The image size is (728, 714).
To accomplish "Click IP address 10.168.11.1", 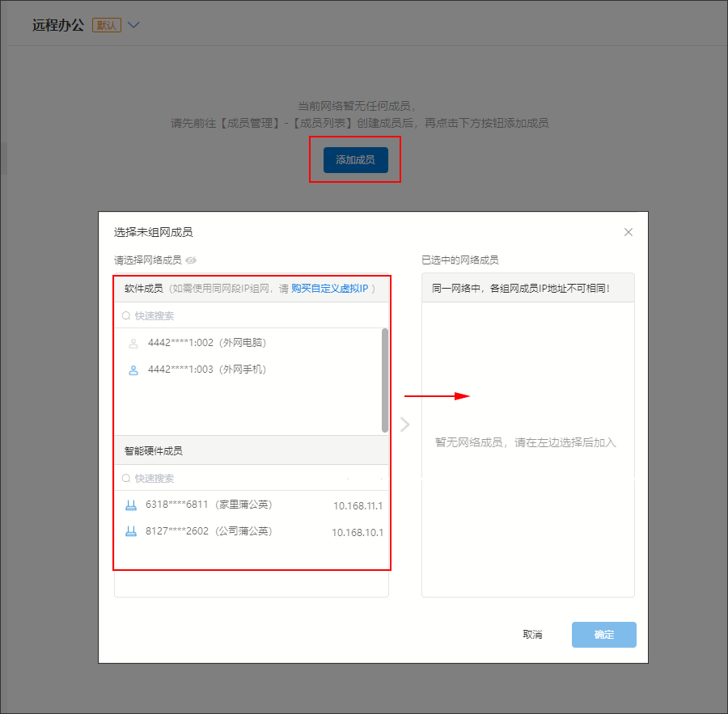I will [358, 506].
